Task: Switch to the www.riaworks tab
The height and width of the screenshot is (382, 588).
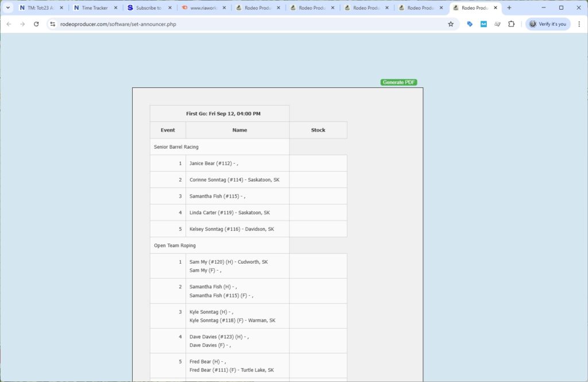Action: pos(202,8)
